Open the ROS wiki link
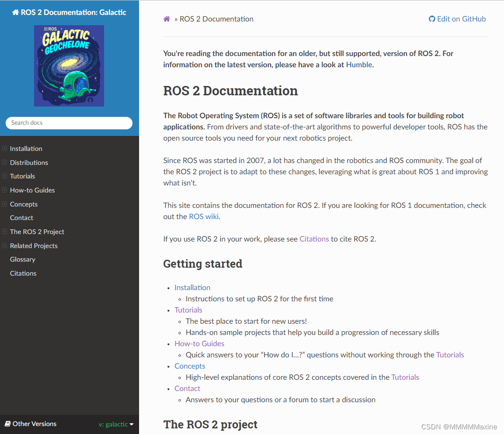The width and height of the screenshot is (504, 434). [x=204, y=216]
